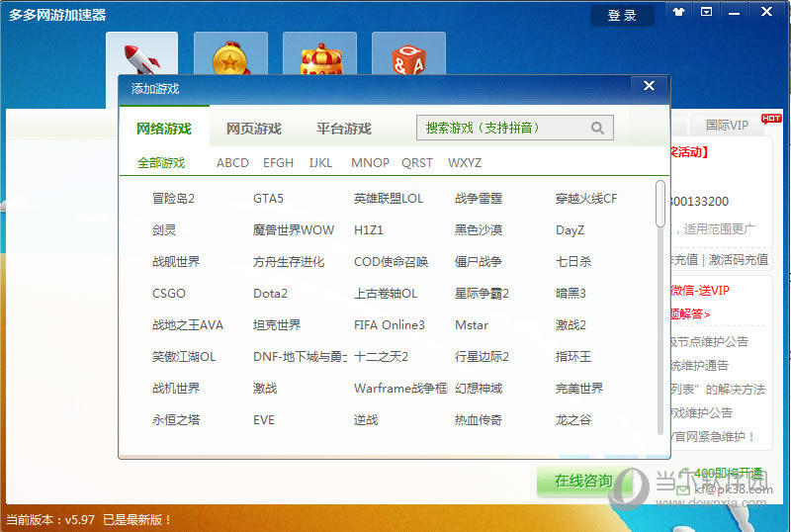Select game 七日杀
The height and width of the screenshot is (532, 791).
[573, 261]
